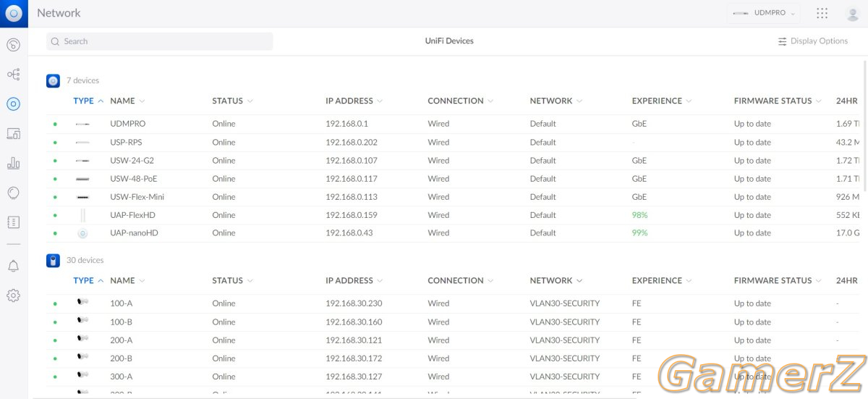
Task: Open the user account avatar
Action: click(852, 13)
